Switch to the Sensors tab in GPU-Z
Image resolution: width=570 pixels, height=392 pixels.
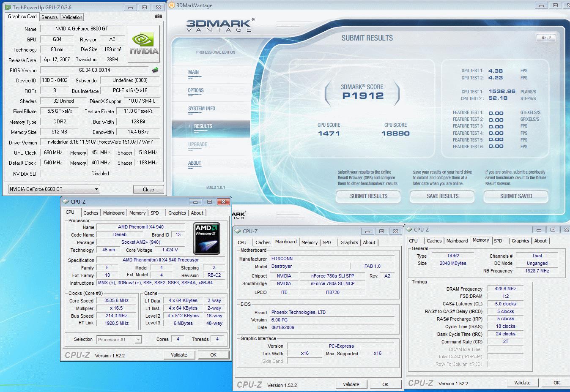point(49,17)
